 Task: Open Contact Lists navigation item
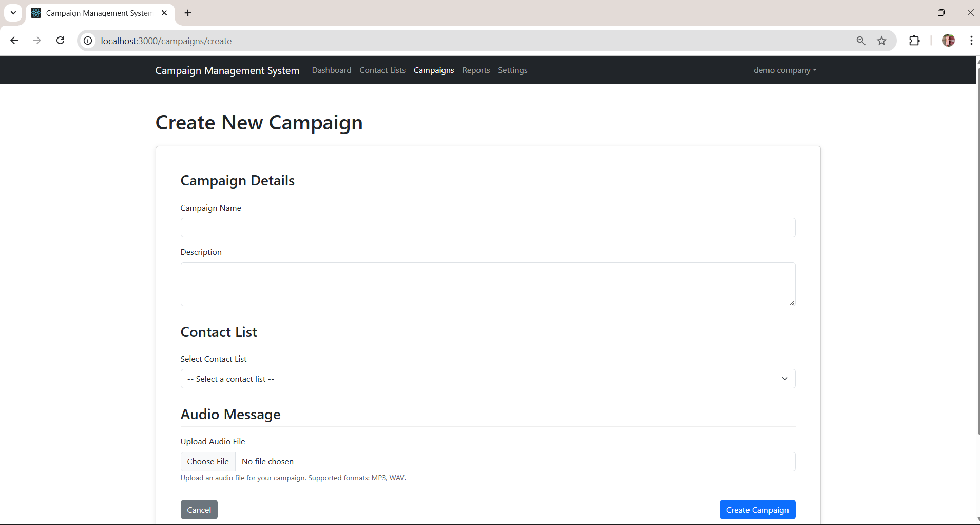tap(382, 70)
